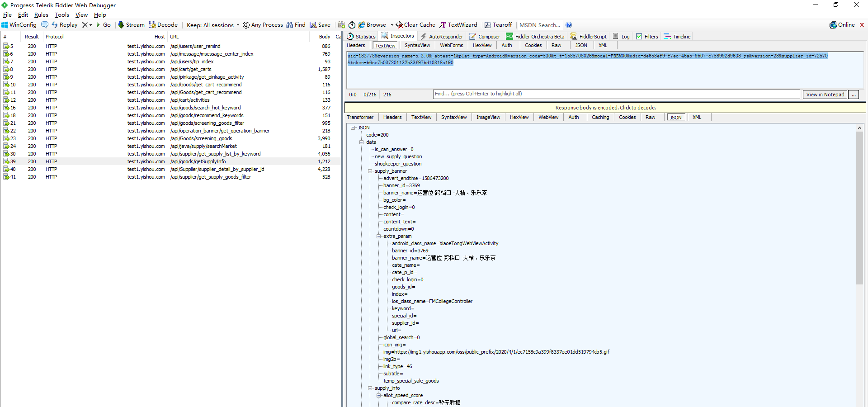Open Find sessions binoculars
The image size is (868, 407).
point(296,25)
